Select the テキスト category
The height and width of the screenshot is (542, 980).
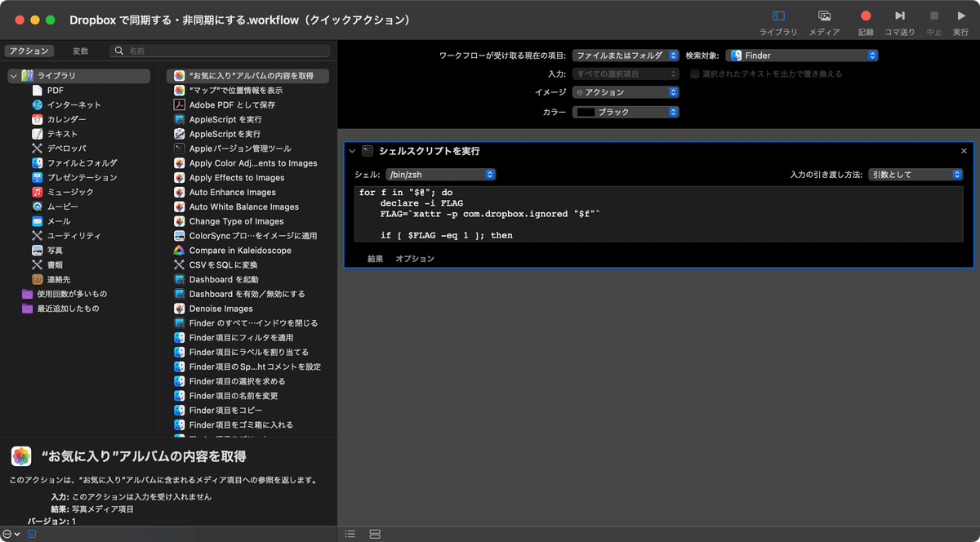pos(62,134)
